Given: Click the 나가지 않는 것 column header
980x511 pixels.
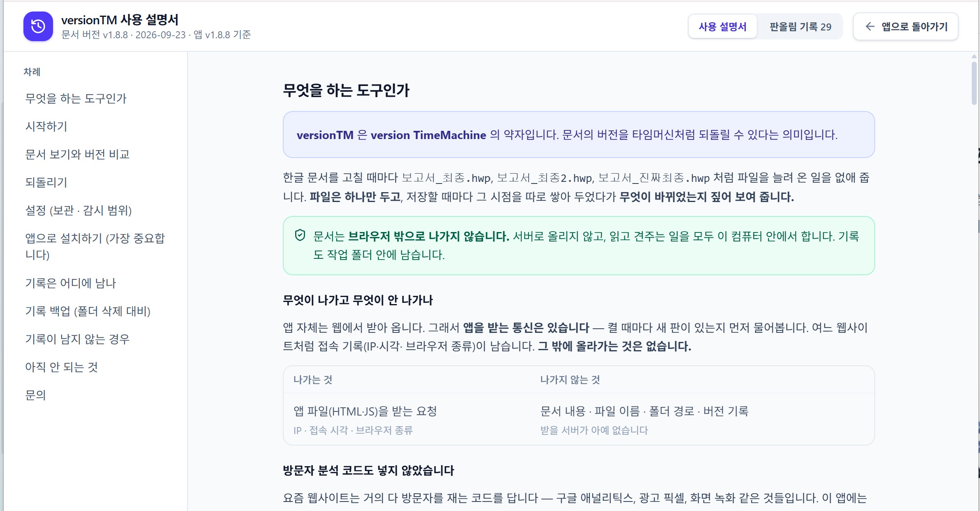Looking at the screenshot, I should [x=570, y=380].
